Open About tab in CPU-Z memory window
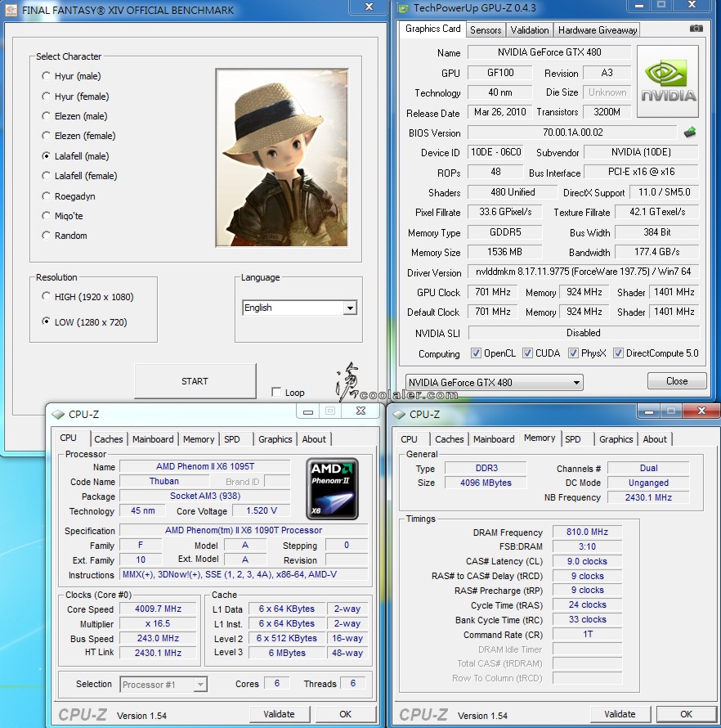The height and width of the screenshot is (728, 721). coord(655,439)
